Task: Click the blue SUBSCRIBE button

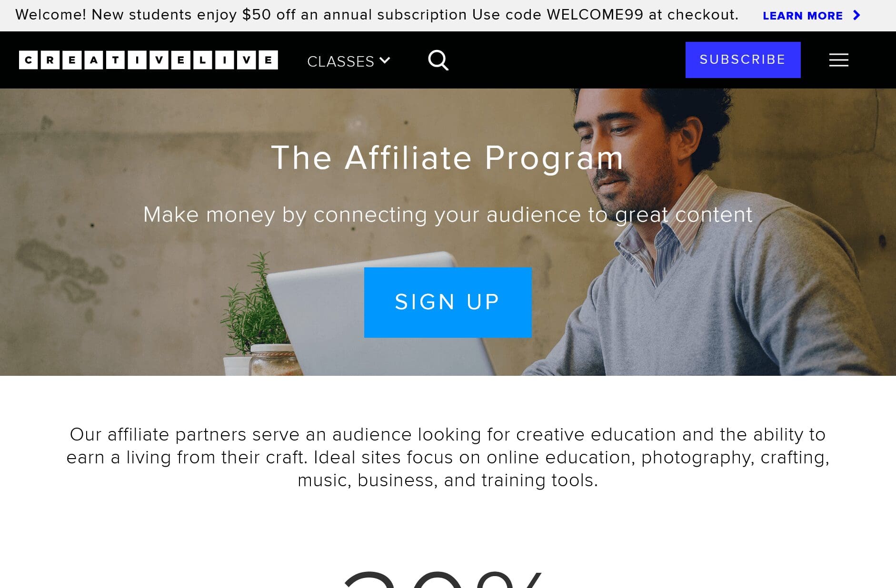Action: 743,60
